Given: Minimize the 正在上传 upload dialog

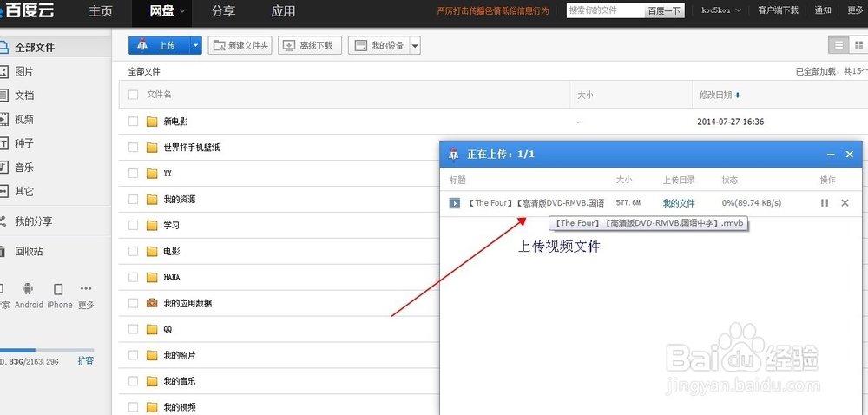Looking at the screenshot, I should [x=831, y=155].
